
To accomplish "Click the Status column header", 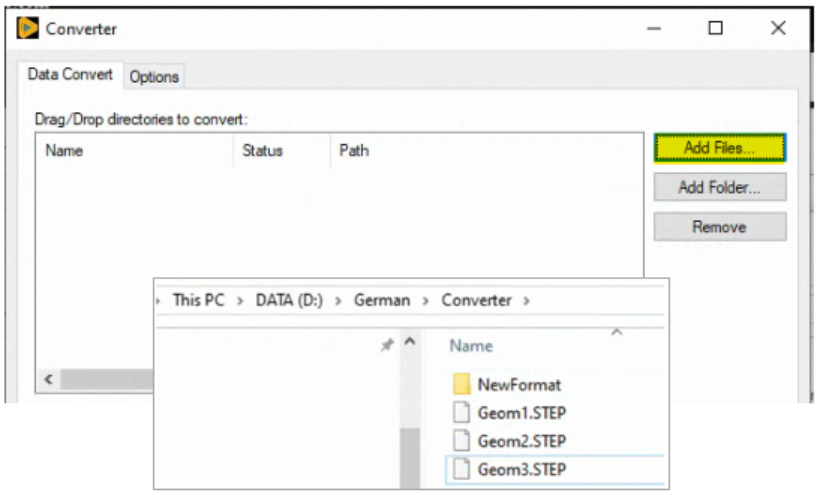I will (x=262, y=151).
